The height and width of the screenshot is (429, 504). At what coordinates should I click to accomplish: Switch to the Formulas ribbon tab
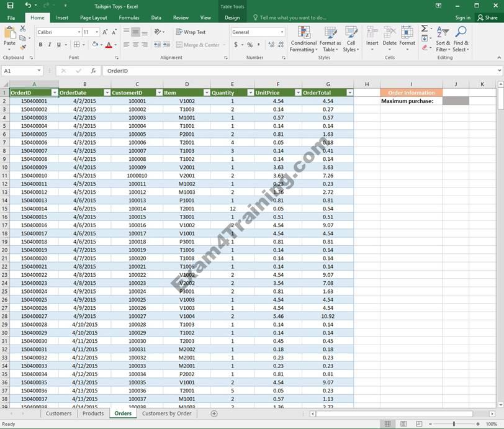click(x=129, y=17)
